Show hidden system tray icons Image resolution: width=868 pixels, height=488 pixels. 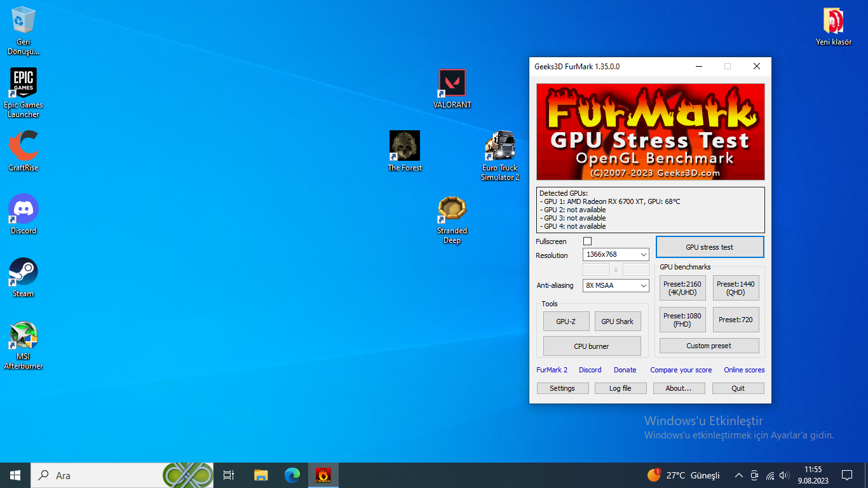tap(738, 475)
